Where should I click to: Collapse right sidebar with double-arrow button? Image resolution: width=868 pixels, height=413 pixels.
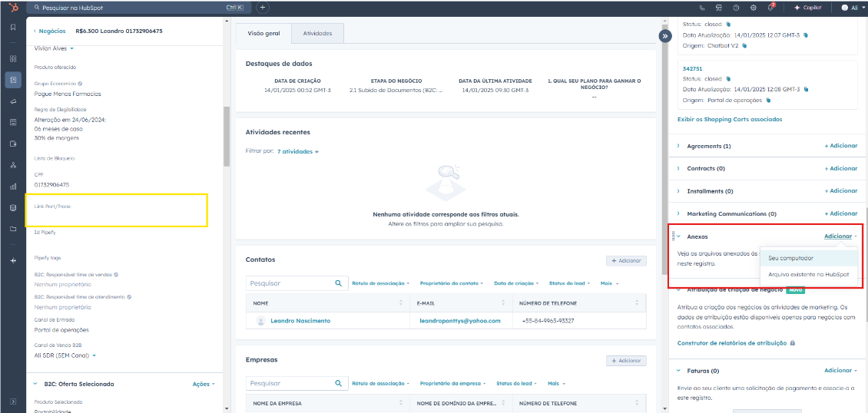pyautogui.click(x=665, y=35)
